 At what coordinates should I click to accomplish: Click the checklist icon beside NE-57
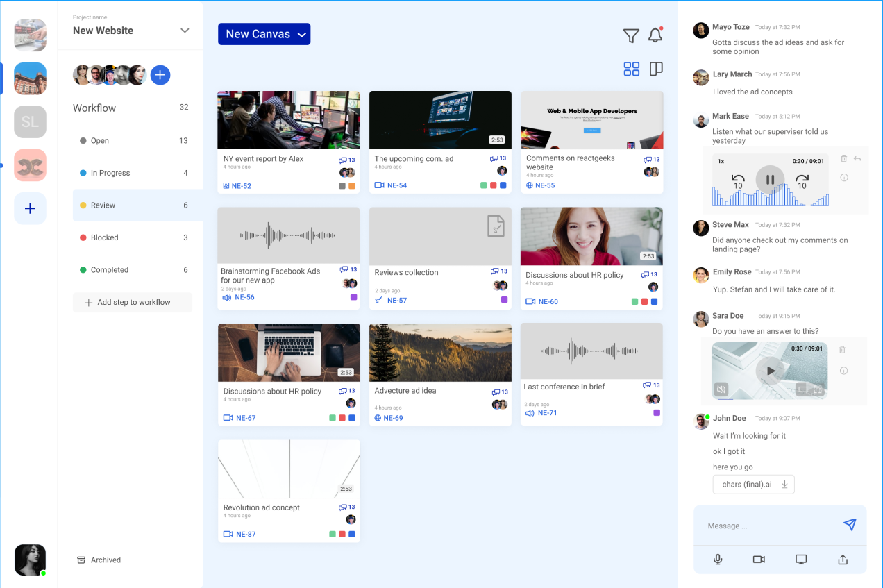[x=378, y=301]
